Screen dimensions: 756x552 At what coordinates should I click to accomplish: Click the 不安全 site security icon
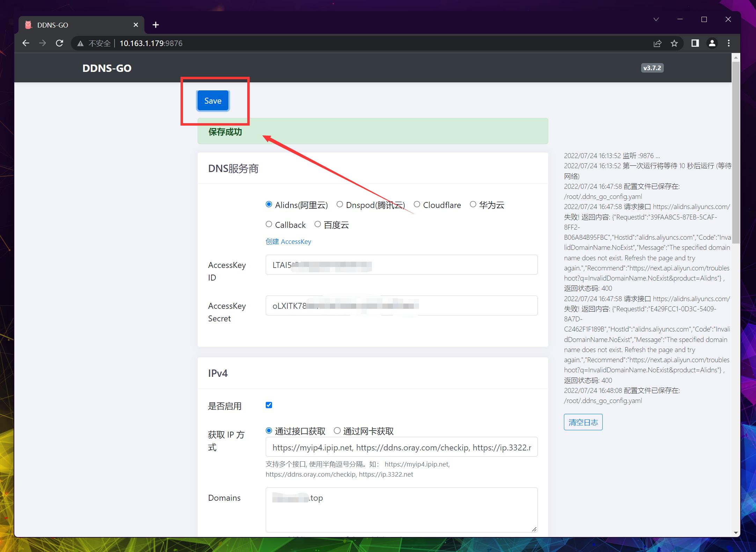tap(80, 43)
